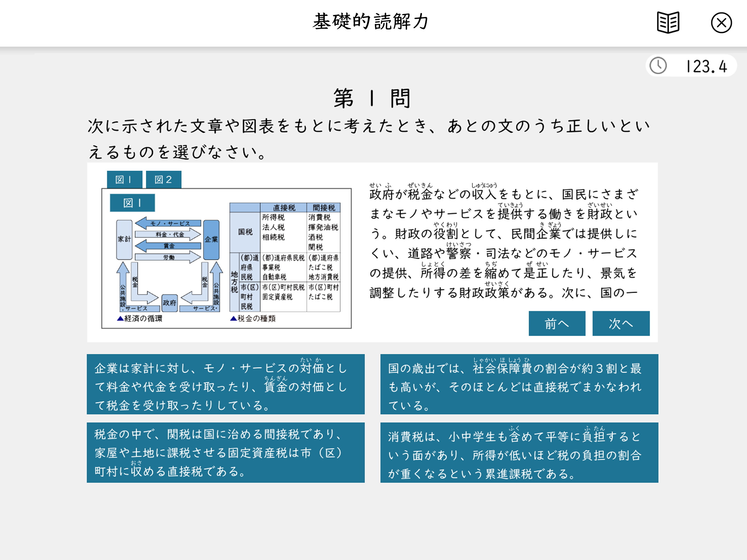
Task: Switch to the 図2 tab
Action: pyautogui.click(x=163, y=179)
